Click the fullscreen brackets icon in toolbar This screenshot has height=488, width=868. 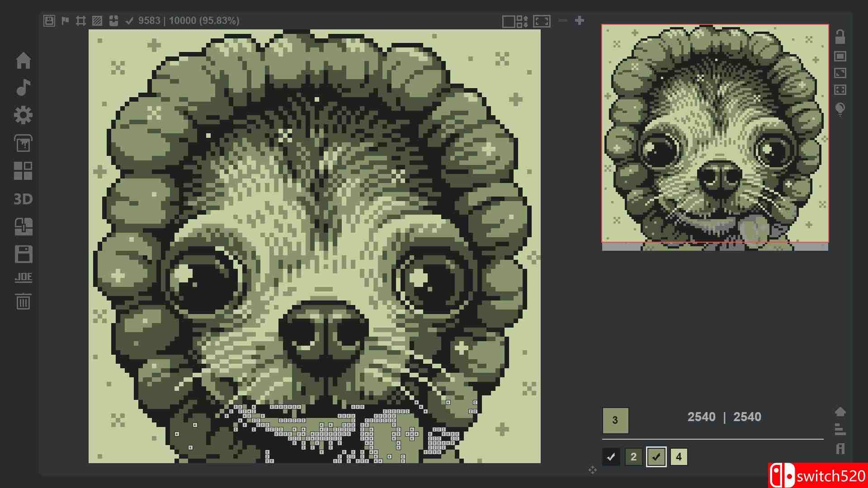[x=542, y=21]
